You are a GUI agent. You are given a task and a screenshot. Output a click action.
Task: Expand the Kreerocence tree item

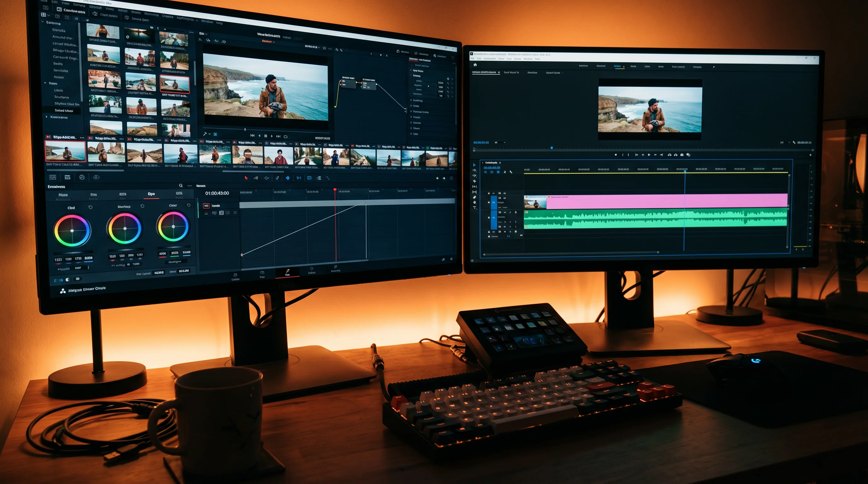46,117
